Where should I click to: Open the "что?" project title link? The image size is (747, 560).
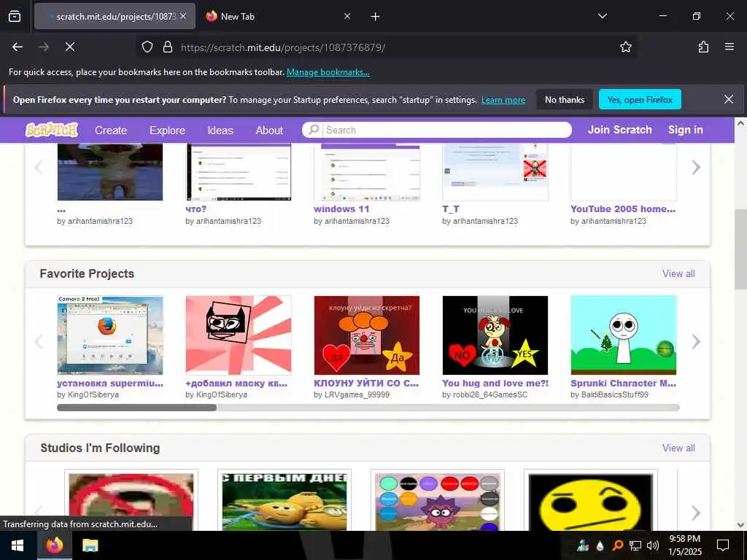point(196,209)
